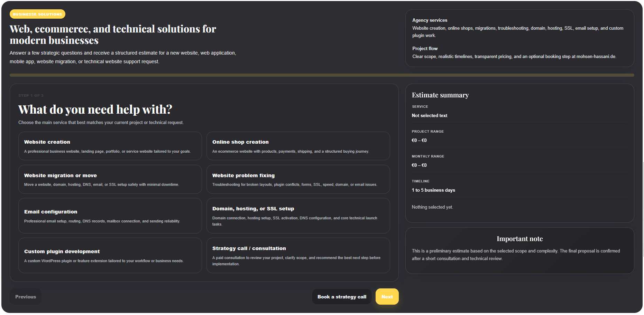
Task: Click the 'Estimate summary' heading
Action: (x=440, y=95)
